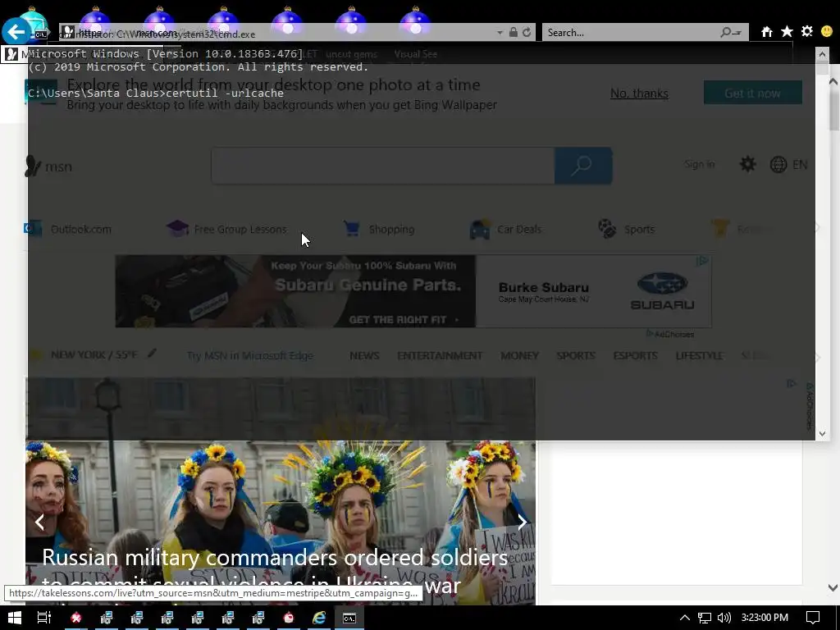Show next news slide with right arrow

click(522, 522)
